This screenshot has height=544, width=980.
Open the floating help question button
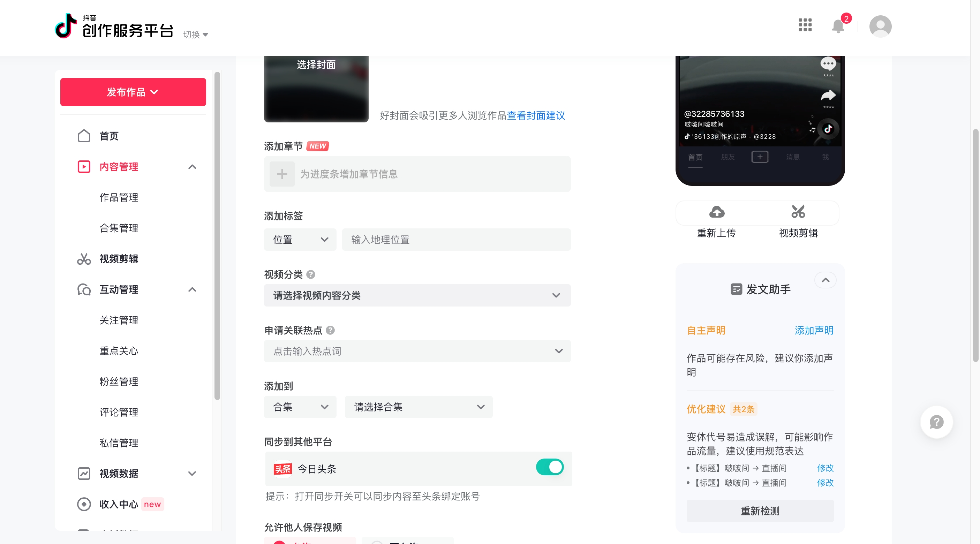(x=936, y=422)
